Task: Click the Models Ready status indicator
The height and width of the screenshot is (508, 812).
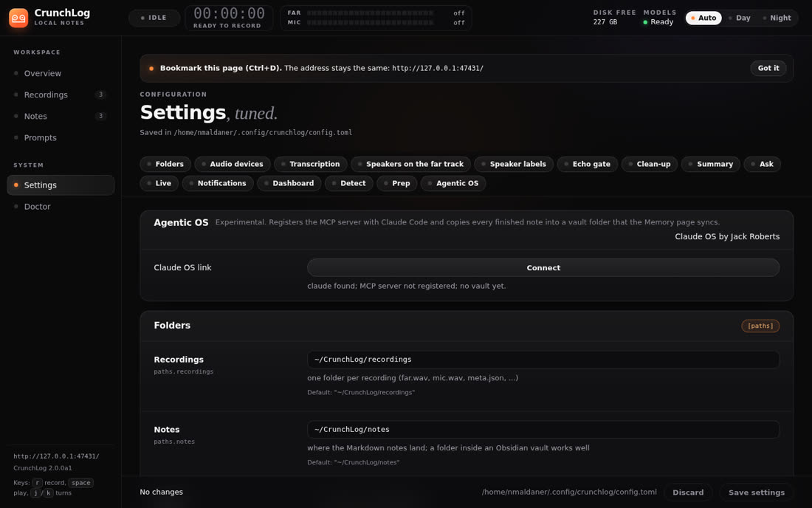Action: pyautogui.click(x=658, y=21)
